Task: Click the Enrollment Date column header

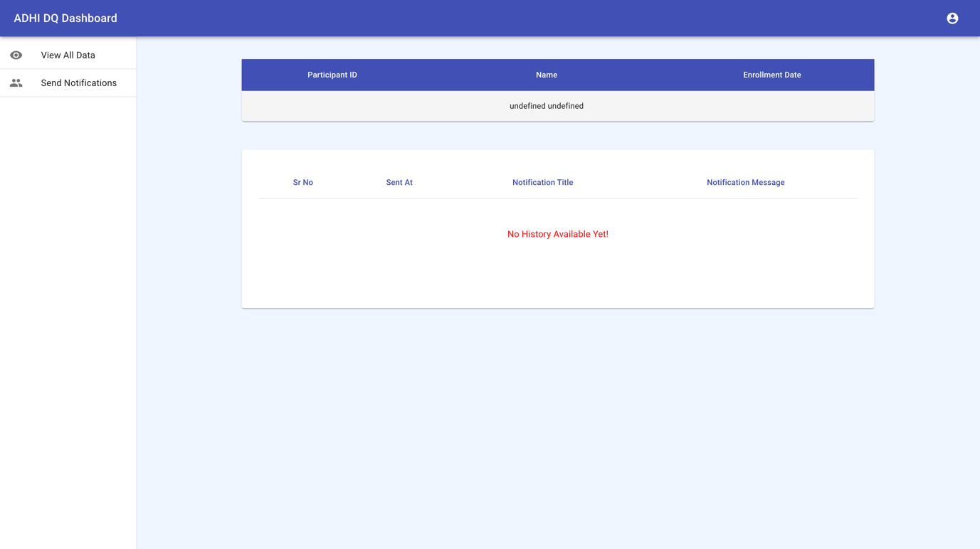Action: coord(771,75)
